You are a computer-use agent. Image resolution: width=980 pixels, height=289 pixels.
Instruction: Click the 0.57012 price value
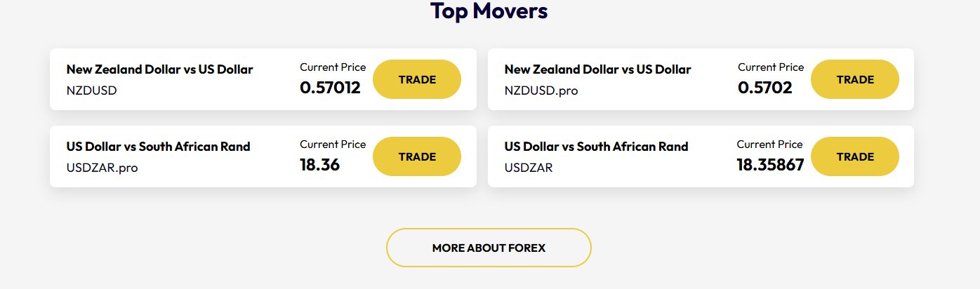[x=330, y=88]
